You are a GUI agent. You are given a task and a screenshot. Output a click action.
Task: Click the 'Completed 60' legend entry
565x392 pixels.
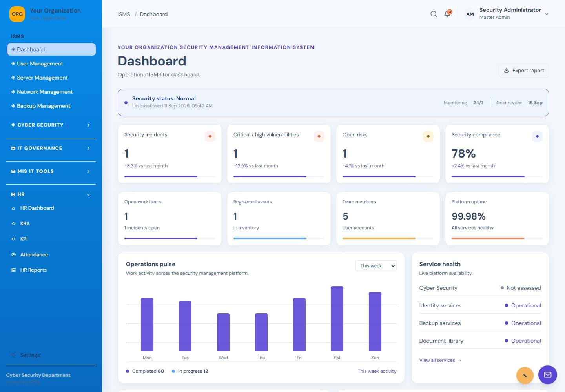click(145, 371)
